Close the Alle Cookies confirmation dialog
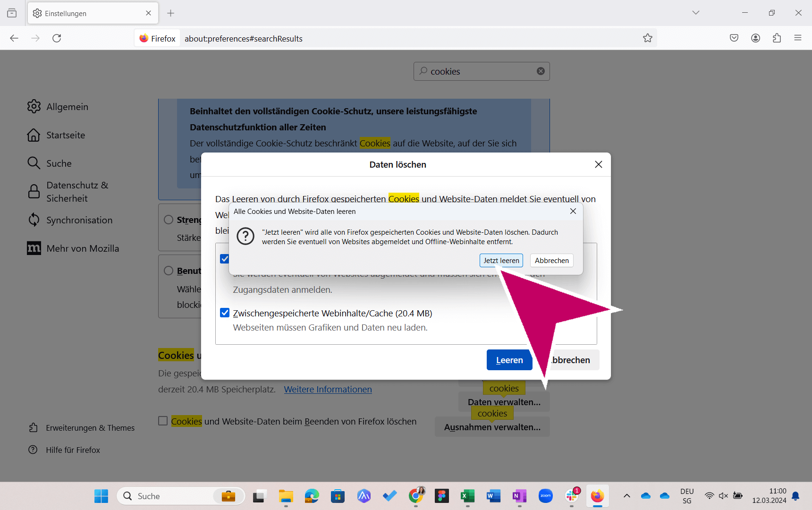Image resolution: width=812 pixels, height=510 pixels. point(573,211)
